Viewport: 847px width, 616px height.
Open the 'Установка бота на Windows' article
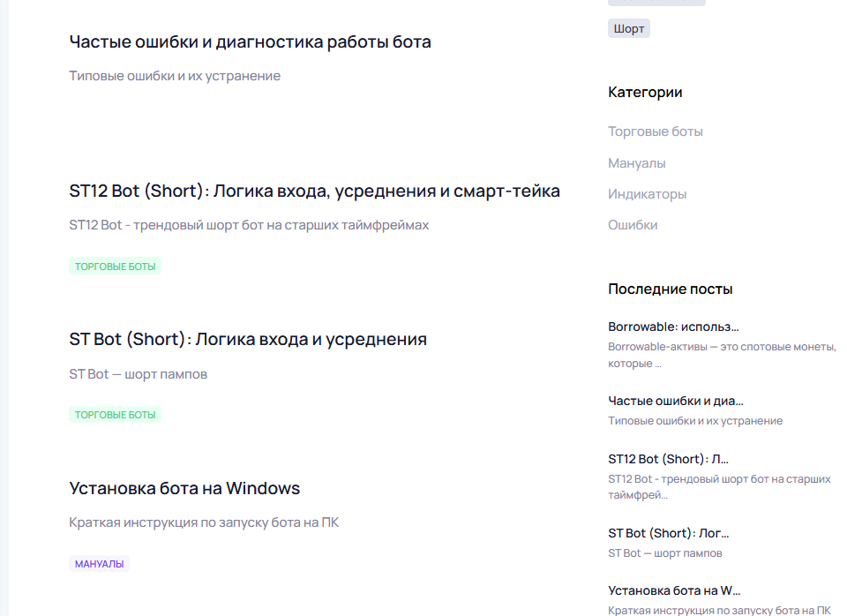point(184,489)
